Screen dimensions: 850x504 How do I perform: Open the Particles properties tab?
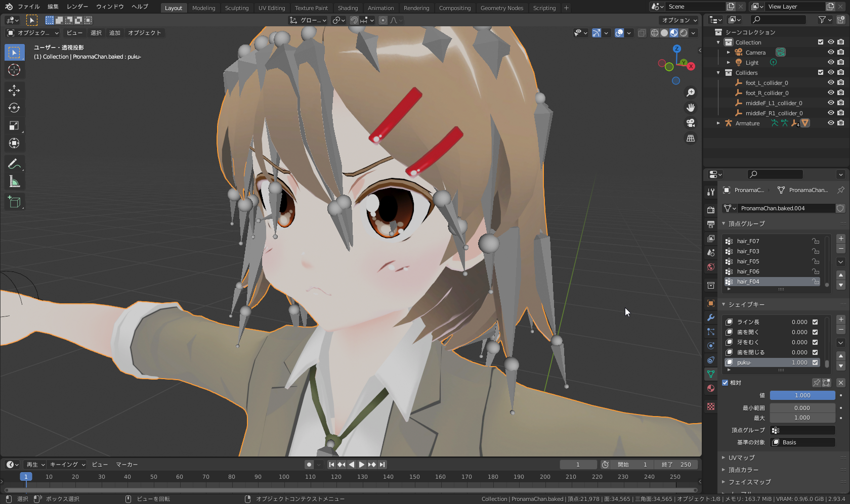point(711,332)
